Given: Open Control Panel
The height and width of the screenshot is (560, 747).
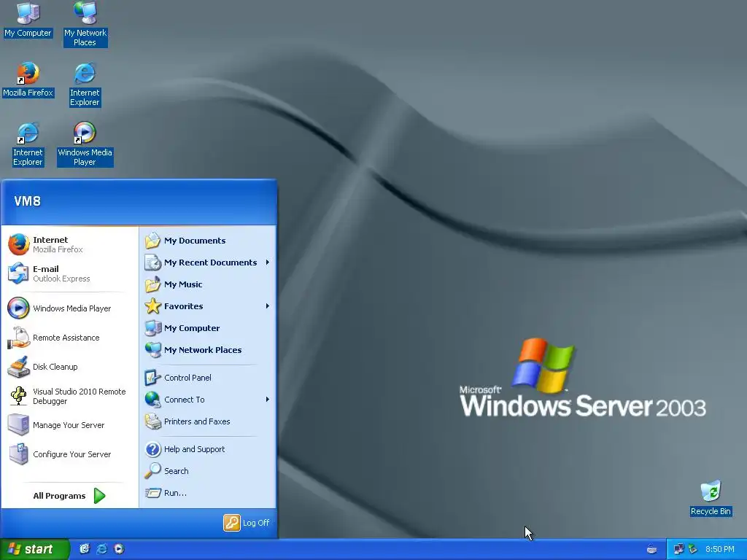Looking at the screenshot, I should 208,378.
